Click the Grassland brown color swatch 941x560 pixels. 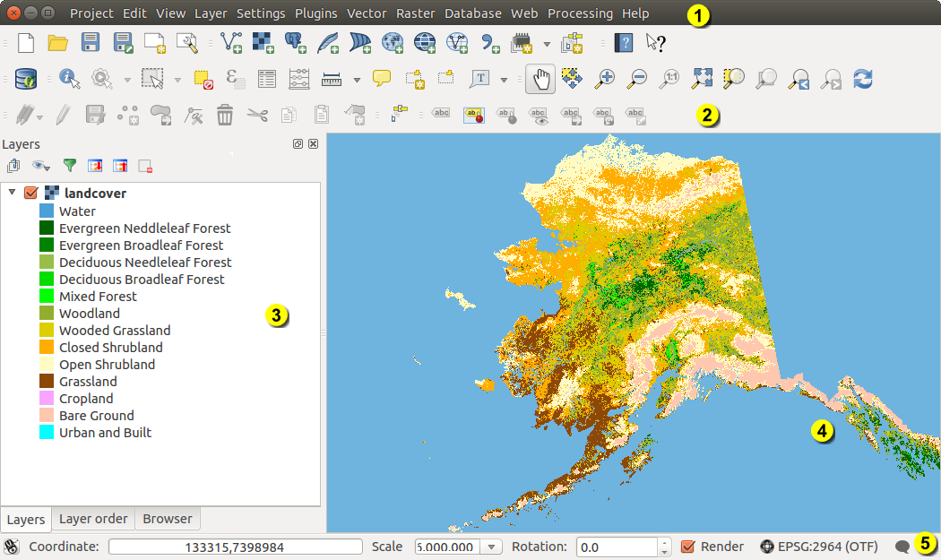pyautogui.click(x=47, y=382)
